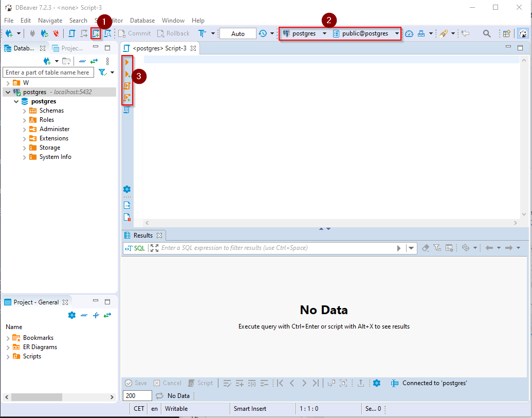Apply the results filter with the arrow

point(399,248)
